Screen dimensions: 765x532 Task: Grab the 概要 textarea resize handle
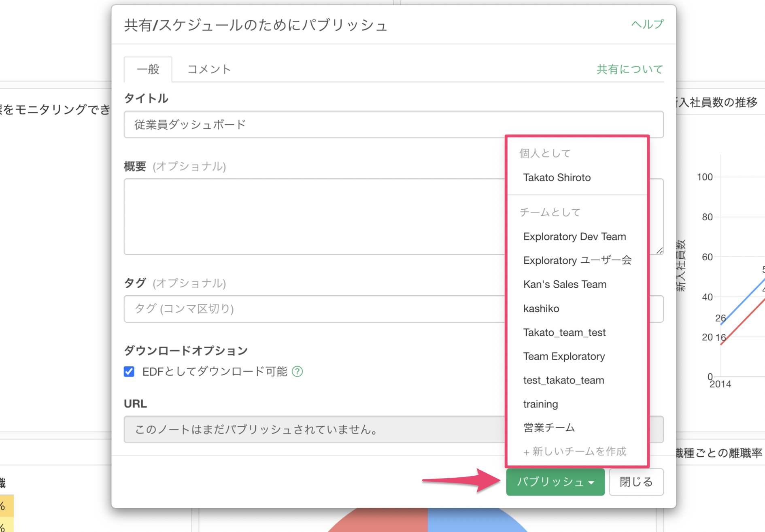click(x=659, y=251)
